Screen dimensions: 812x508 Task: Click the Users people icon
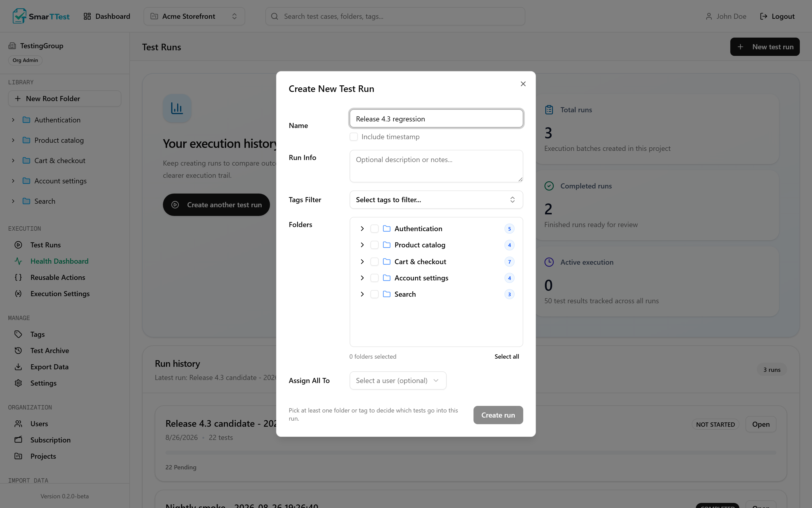tap(19, 424)
